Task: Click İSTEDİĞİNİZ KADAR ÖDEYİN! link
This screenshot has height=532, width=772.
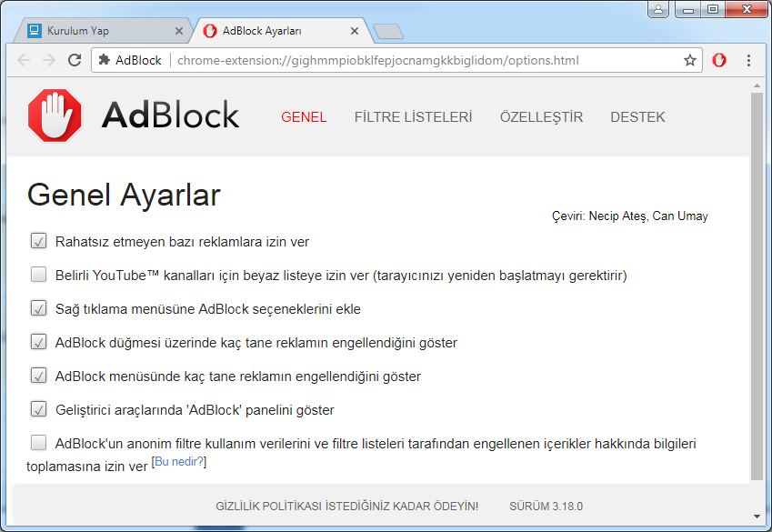Action: (402, 506)
